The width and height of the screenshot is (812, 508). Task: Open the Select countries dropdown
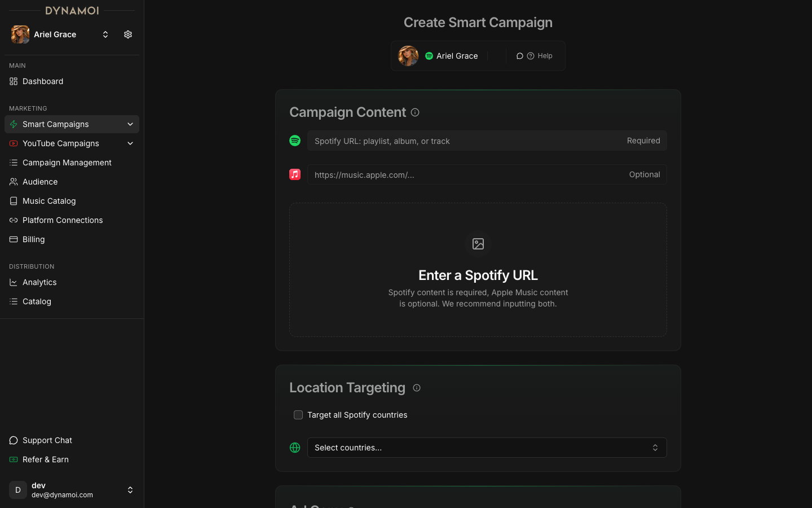(487, 448)
